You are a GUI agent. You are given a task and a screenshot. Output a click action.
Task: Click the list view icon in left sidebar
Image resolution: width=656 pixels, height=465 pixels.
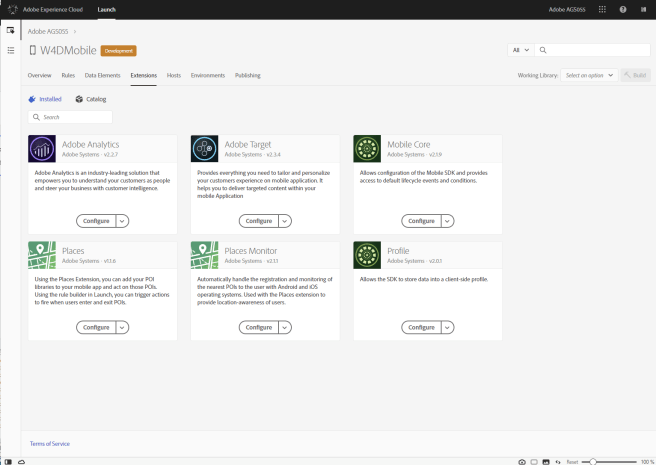pyautogui.click(x=10, y=50)
